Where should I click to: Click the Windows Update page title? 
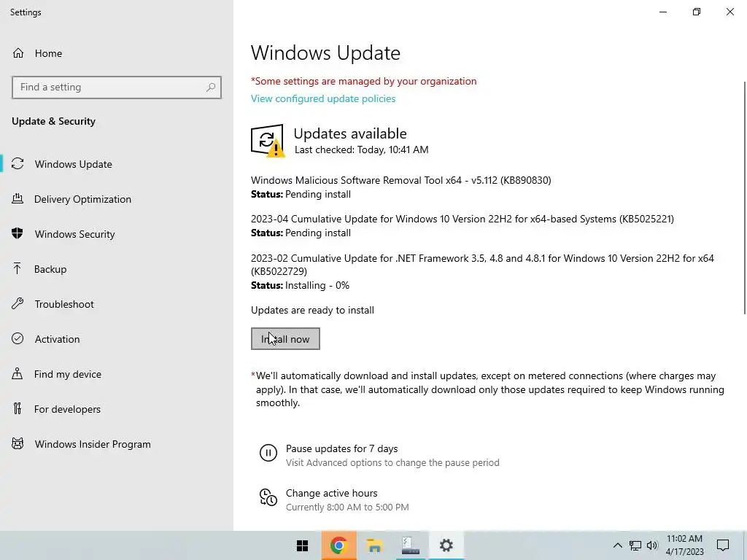[325, 52]
